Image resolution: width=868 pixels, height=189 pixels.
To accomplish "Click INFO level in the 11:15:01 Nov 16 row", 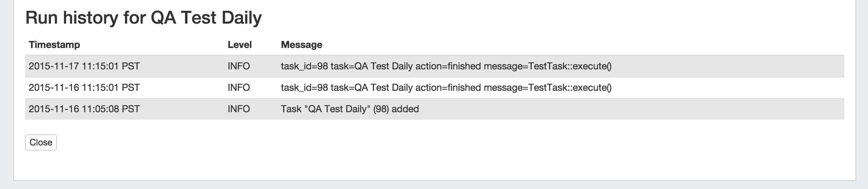I will click(x=239, y=88).
